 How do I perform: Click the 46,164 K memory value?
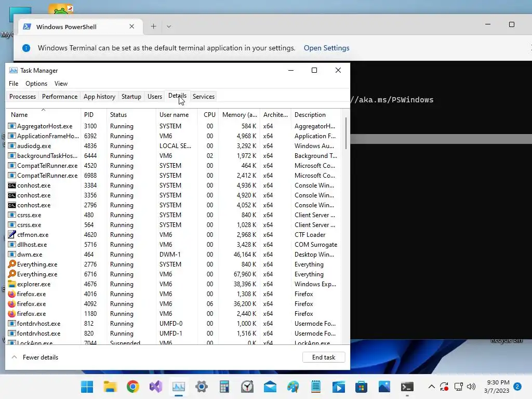[245, 255]
